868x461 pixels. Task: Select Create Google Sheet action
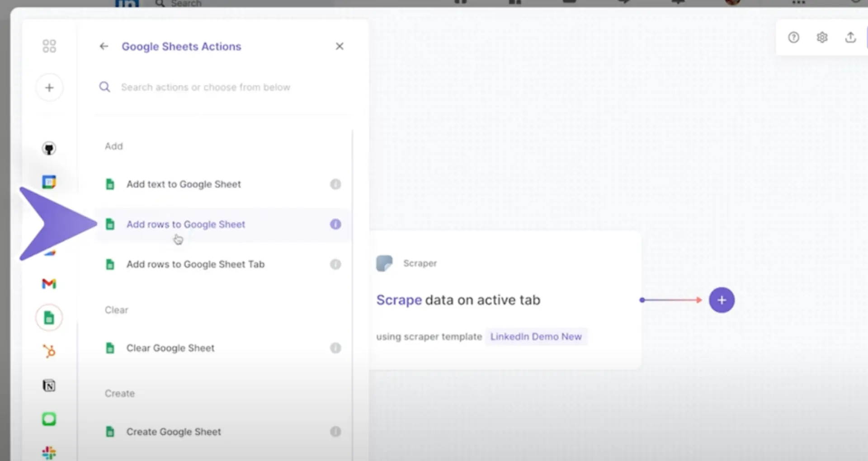pyautogui.click(x=223, y=432)
